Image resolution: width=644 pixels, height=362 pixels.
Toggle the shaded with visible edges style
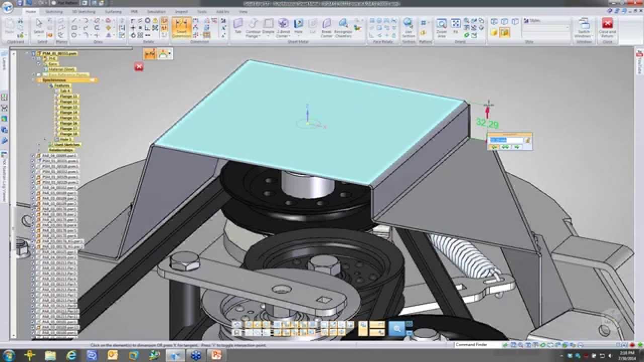[x=505, y=32]
